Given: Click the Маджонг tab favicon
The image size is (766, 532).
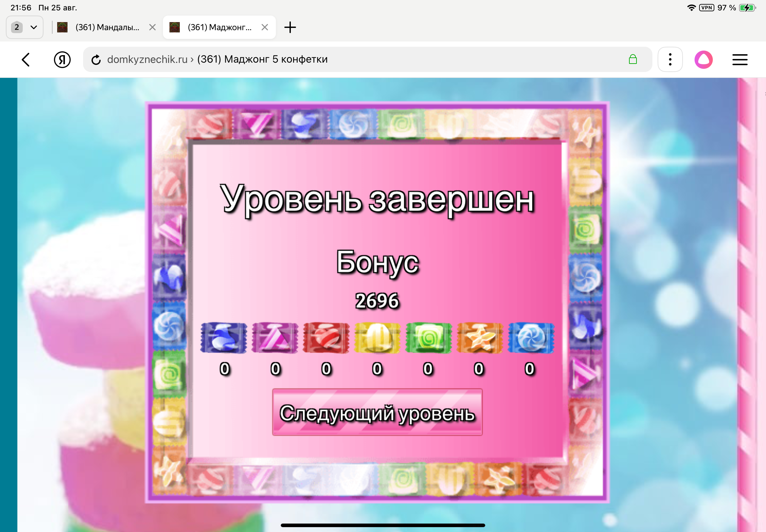Looking at the screenshot, I should tap(175, 27).
